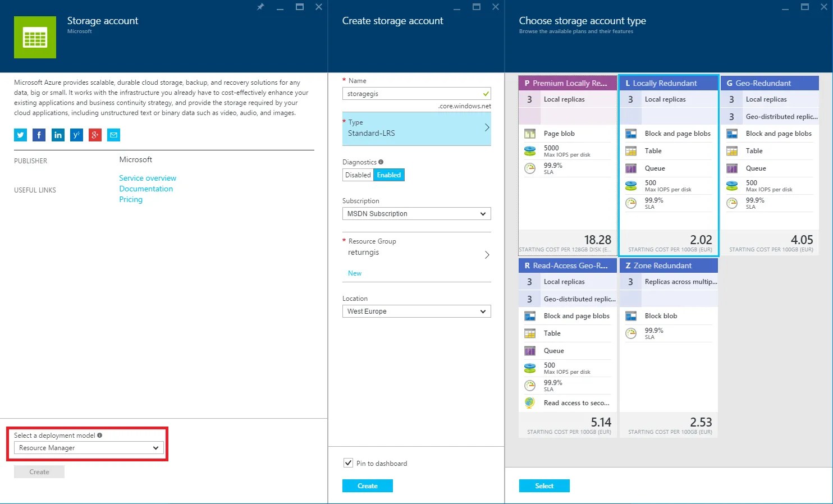The width and height of the screenshot is (833, 504).
Task: Share on LinkedIn icon
Action: [x=58, y=135]
